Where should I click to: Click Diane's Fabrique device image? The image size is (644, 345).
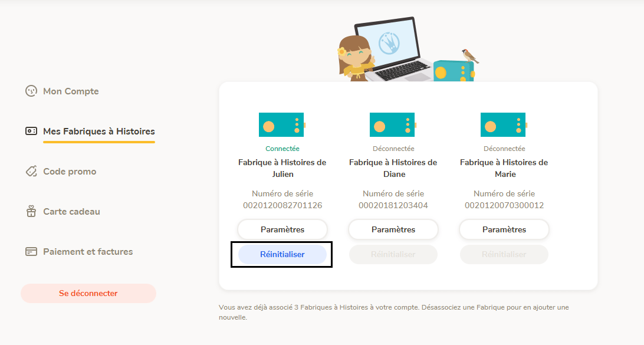point(393,124)
